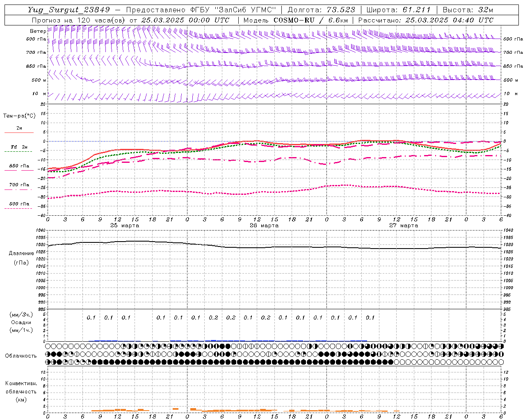Click the 27 марта date label
Screen dimensions: 525x420
click(x=404, y=226)
